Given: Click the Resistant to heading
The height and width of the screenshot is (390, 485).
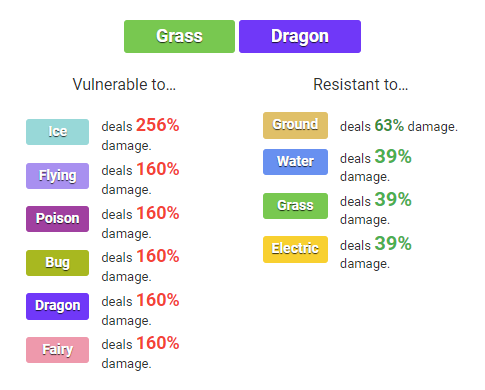Looking at the screenshot, I should [x=360, y=84].
